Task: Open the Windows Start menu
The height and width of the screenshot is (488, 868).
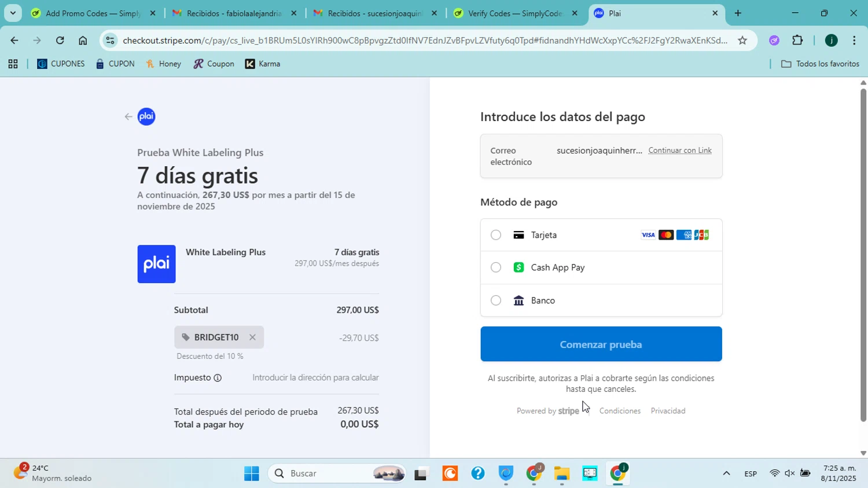Action: click(x=252, y=474)
